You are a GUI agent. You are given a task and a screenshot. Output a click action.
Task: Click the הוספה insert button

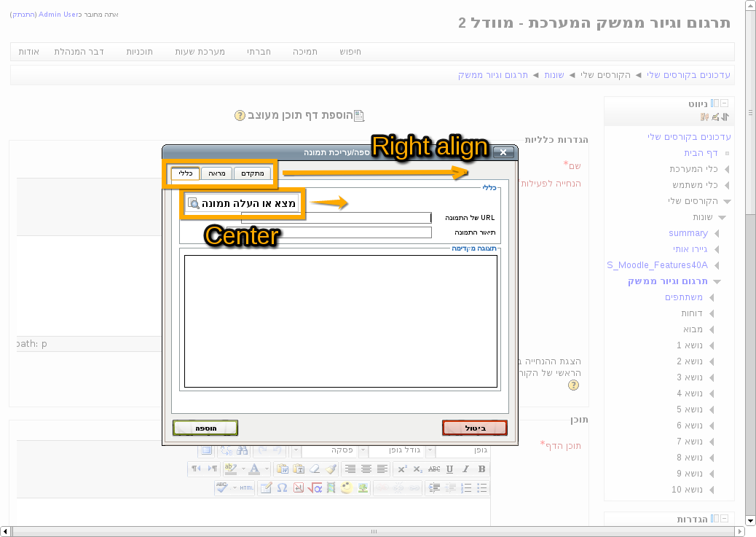[205, 428]
